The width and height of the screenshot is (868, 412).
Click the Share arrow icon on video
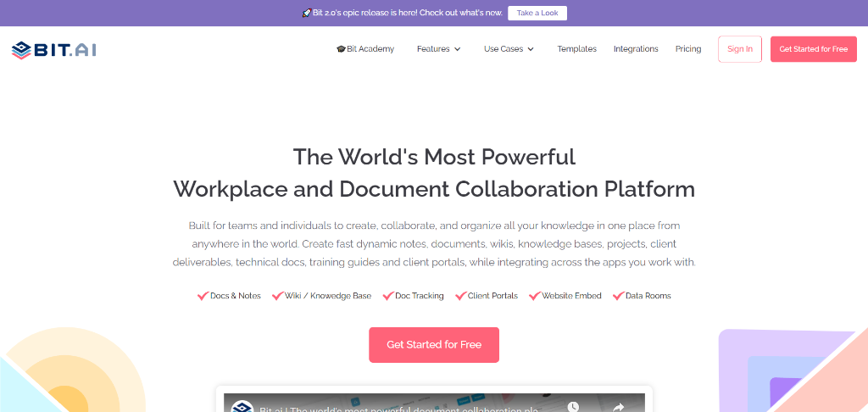click(x=618, y=408)
